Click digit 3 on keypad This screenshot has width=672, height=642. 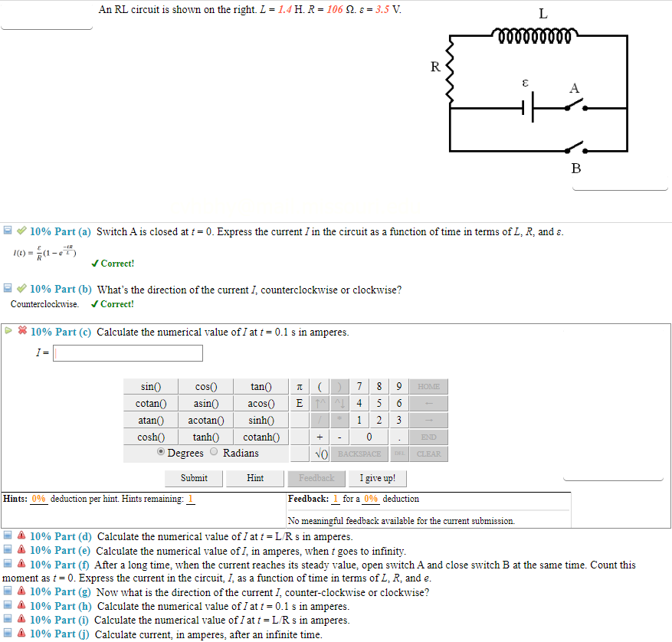(399, 421)
